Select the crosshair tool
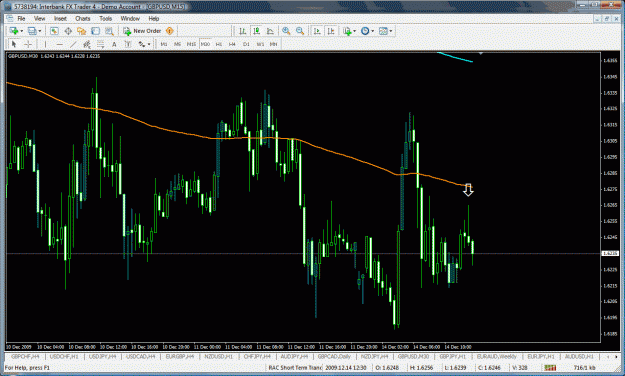Screen dimensions: 625x376 click(28, 44)
